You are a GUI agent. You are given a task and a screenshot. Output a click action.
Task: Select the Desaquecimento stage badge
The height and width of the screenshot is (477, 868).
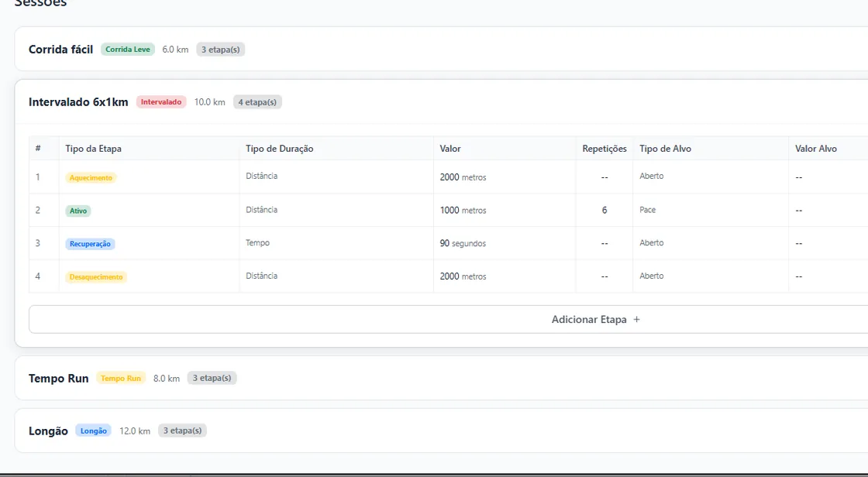tap(96, 276)
